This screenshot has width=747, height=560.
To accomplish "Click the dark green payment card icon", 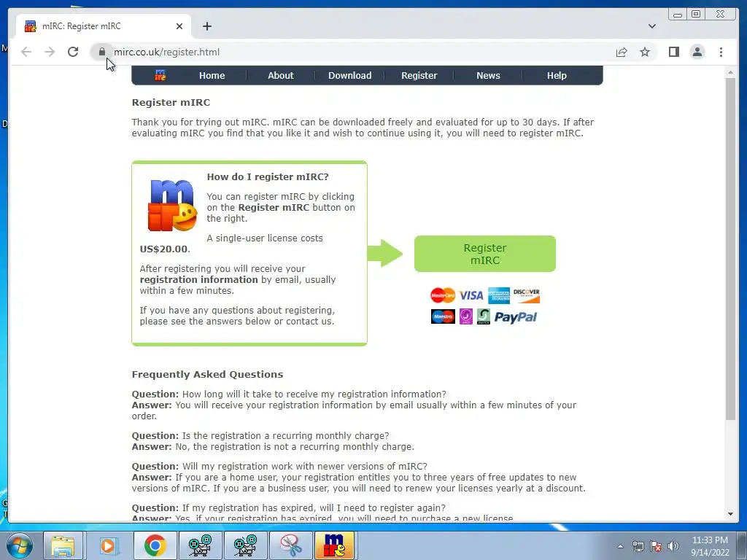I will [x=483, y=316].
